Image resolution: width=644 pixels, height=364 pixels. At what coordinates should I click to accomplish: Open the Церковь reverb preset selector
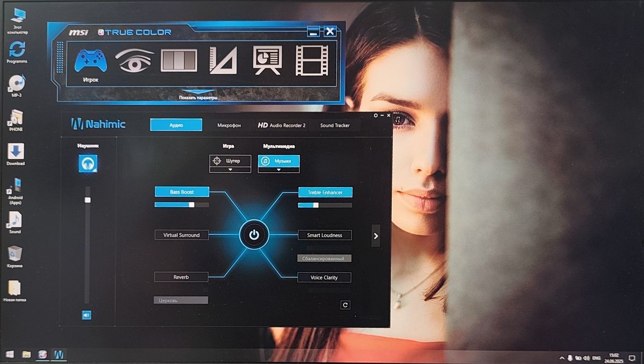(181, 300)
